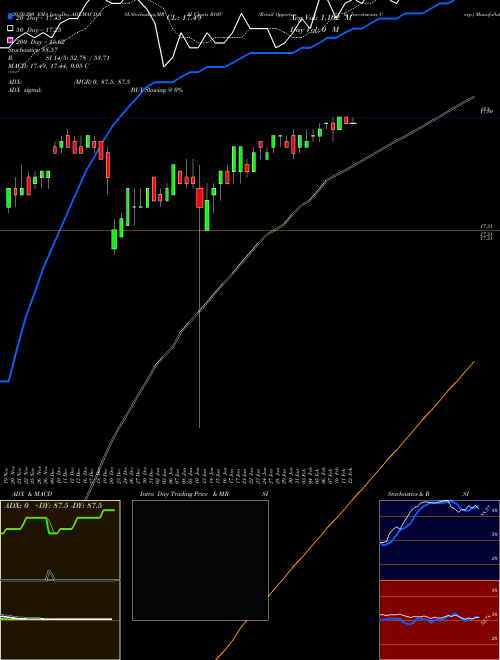Click the 'BUY Slowing @ 0%' signal text
Viewport: 500px width, 660px height.
[x=157, y=90]
